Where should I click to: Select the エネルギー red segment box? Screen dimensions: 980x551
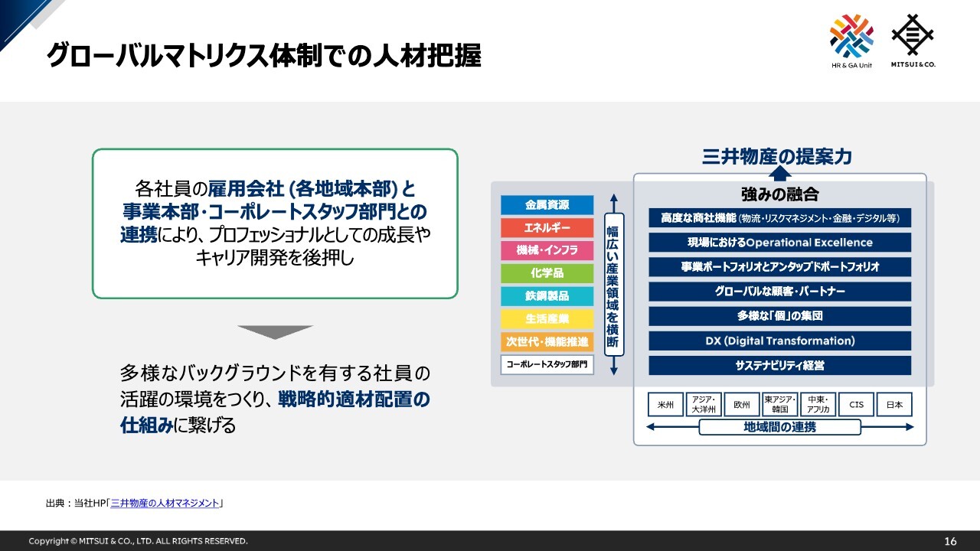coord(547,228)
